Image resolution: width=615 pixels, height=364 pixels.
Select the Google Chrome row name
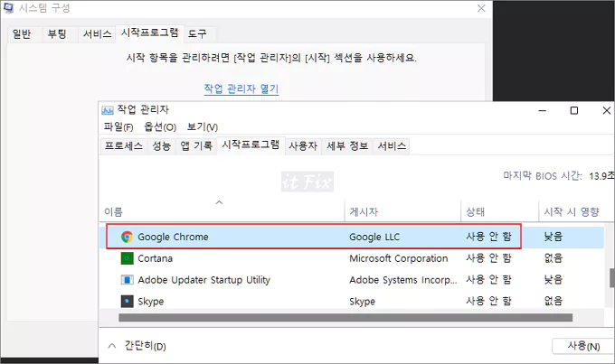(173, 237)
